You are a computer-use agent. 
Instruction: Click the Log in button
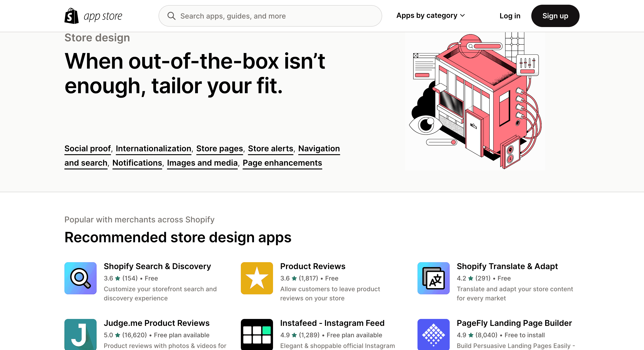click(510, 16)
